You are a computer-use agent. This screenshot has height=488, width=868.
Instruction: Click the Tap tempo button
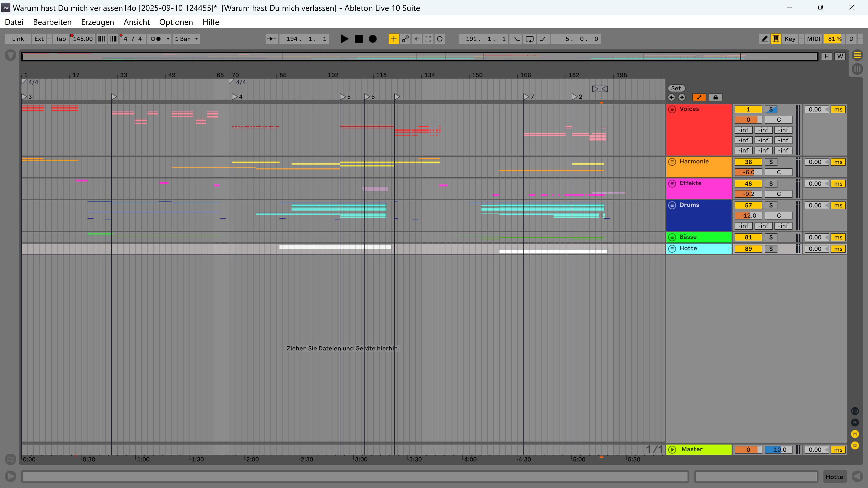pos(61,39)
